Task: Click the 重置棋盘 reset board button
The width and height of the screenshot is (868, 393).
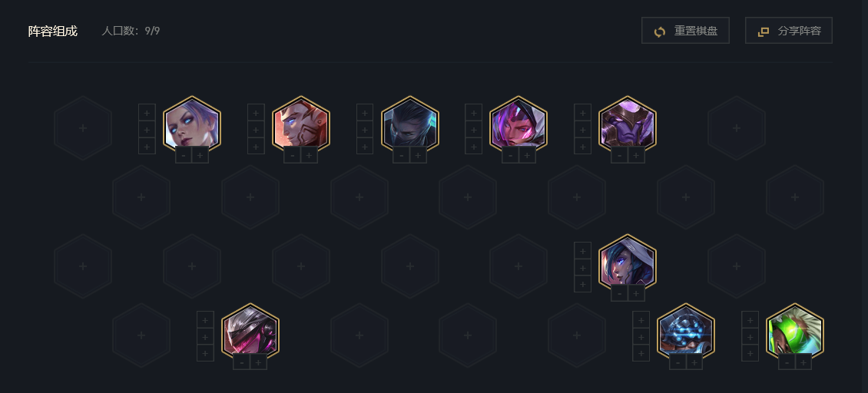Action: [685, 31]
